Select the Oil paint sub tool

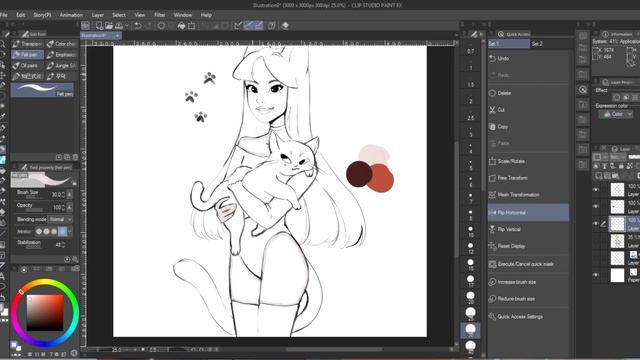pyautogui.click(x=27, y=65)
